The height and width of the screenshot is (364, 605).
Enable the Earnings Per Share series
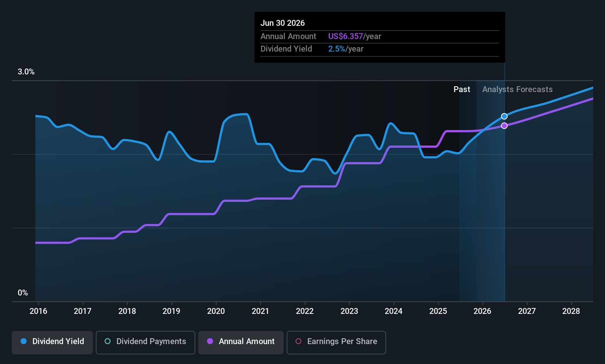point(336,343)
